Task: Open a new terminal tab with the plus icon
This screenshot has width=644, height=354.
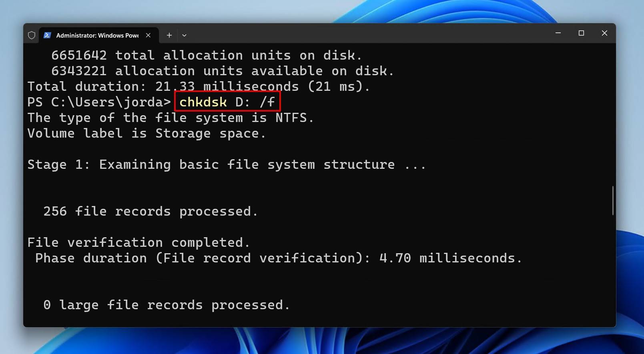Action: [169, 35]
